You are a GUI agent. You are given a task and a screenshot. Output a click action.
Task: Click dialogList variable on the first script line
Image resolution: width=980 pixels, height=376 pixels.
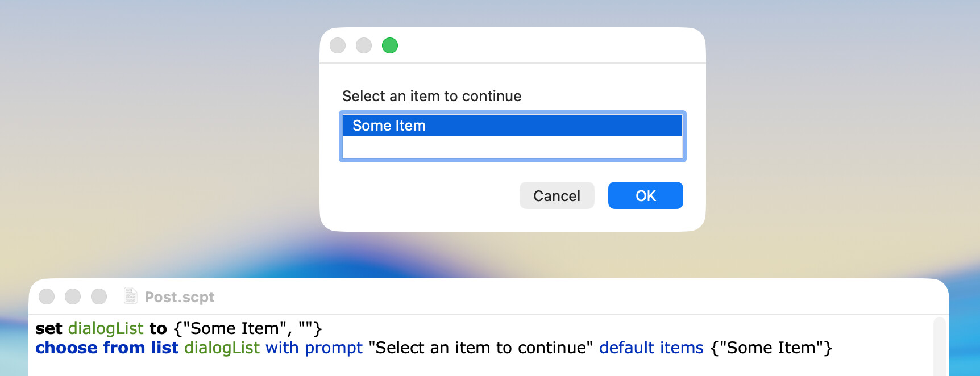(x=106, y=328)
